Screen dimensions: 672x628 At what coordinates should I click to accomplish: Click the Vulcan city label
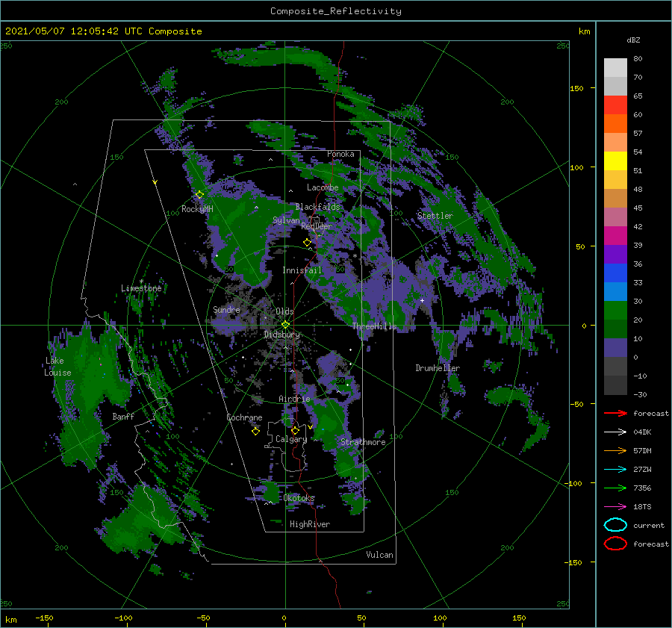click(380, 555)
